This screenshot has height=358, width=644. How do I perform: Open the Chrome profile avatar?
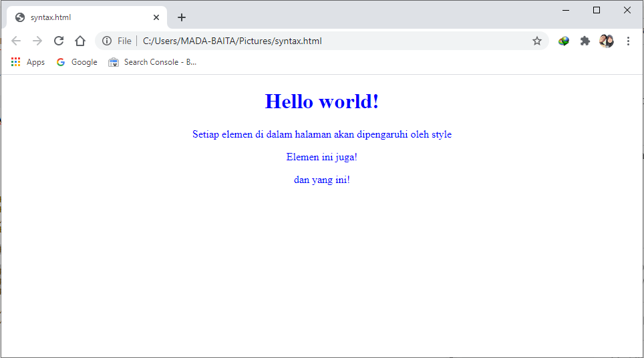tap(606, 41)
